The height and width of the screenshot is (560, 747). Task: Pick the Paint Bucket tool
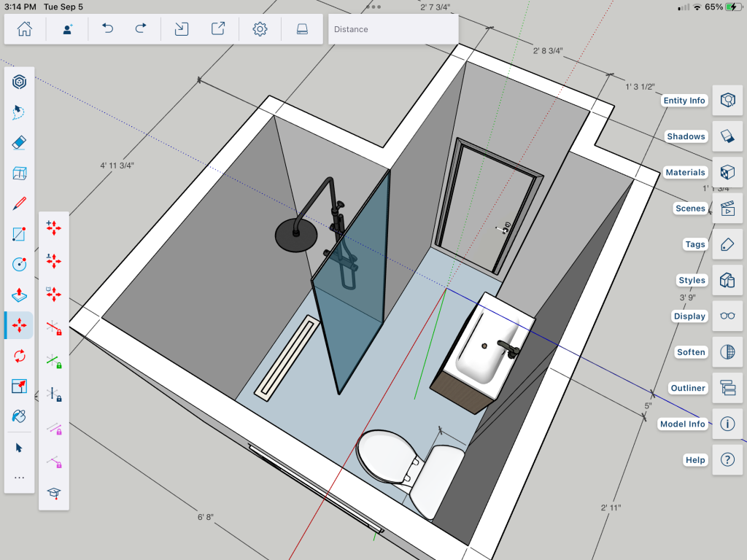(20, 416)
